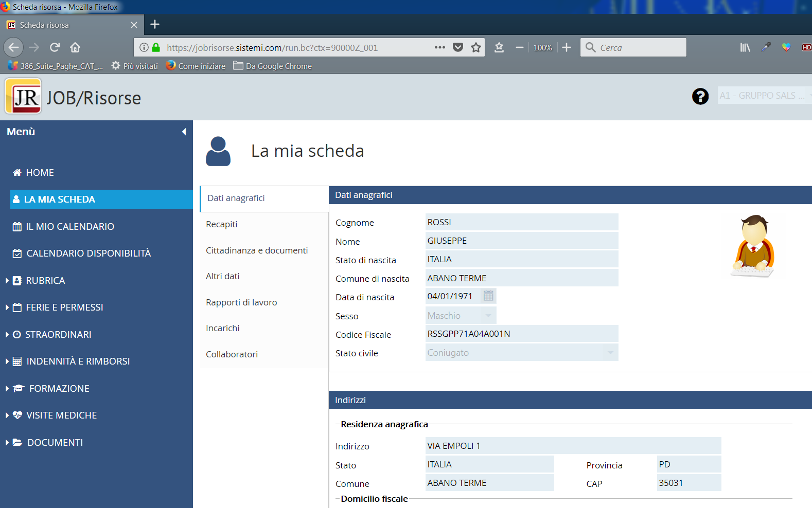The height and width of the screenshot is (508, 812).
Task: Click the Codice Fiscale field
Action: 521,334
